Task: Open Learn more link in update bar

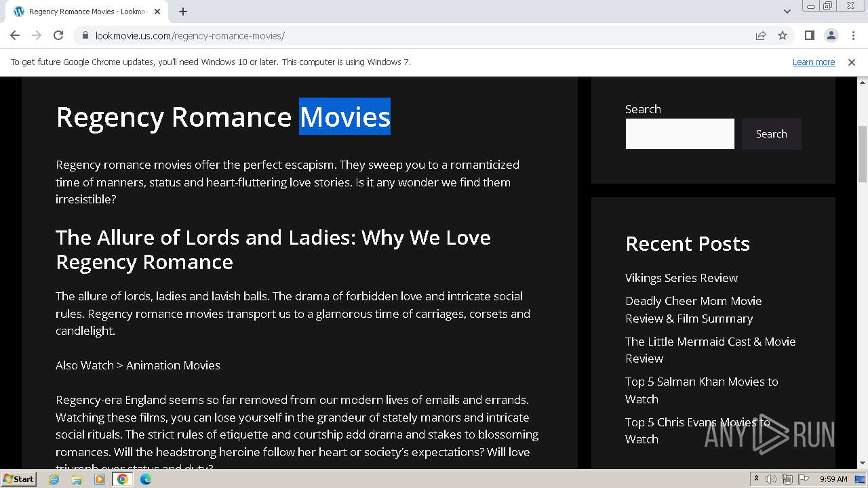Action: pyautogui.click(x=814, y=62)
